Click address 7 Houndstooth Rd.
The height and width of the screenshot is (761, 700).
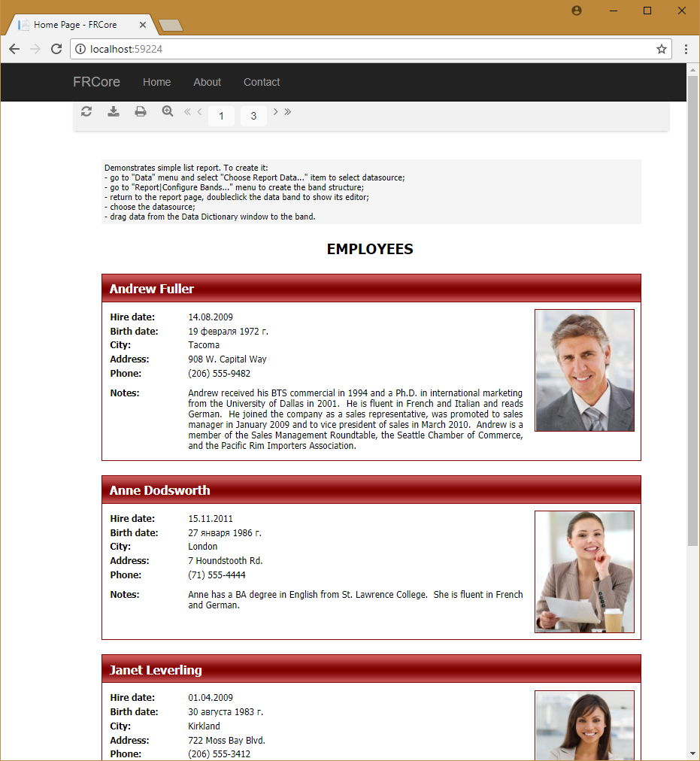(x=226, y=560)
